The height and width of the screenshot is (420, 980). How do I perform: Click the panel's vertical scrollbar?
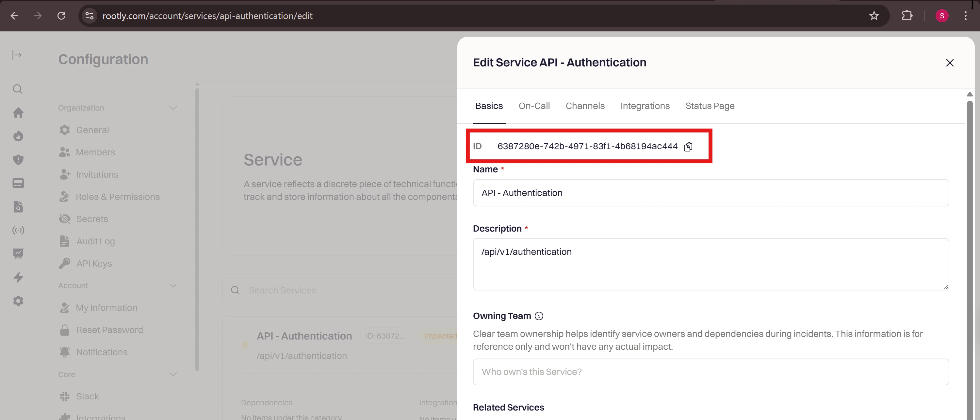pos(969,259)
